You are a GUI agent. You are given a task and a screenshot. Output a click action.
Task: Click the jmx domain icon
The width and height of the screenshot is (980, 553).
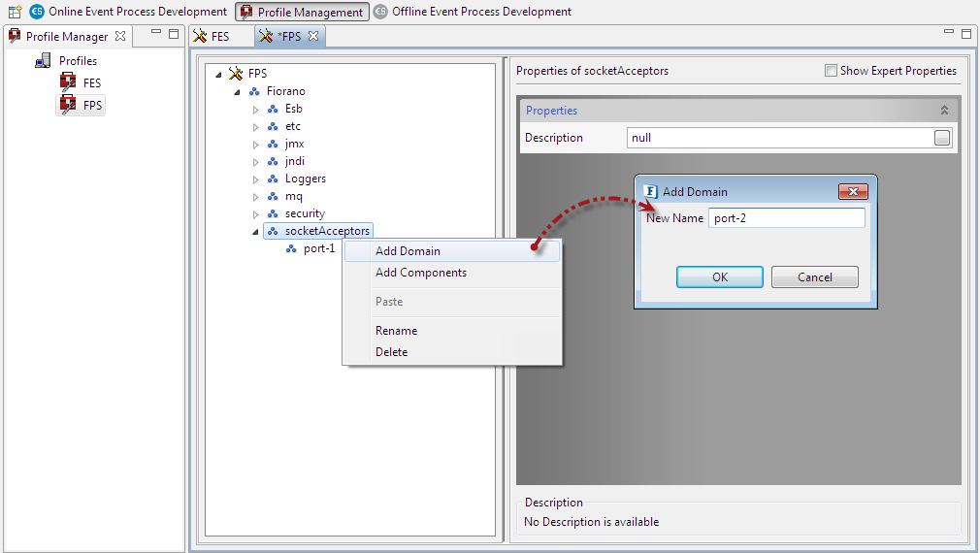273,144
